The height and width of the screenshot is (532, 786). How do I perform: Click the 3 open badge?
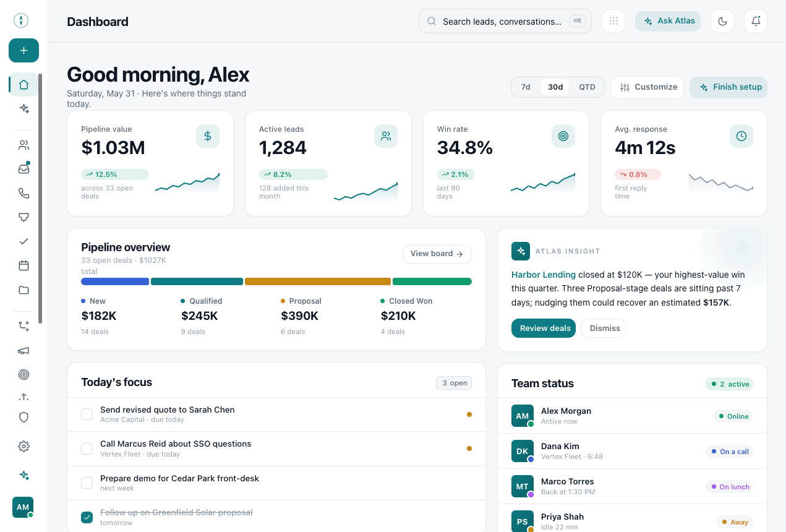454,383
